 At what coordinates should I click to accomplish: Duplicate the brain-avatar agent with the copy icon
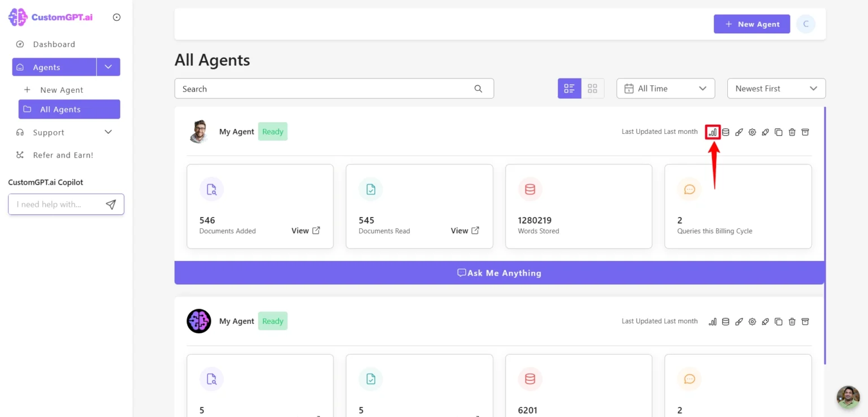click(x=779, y=322)
